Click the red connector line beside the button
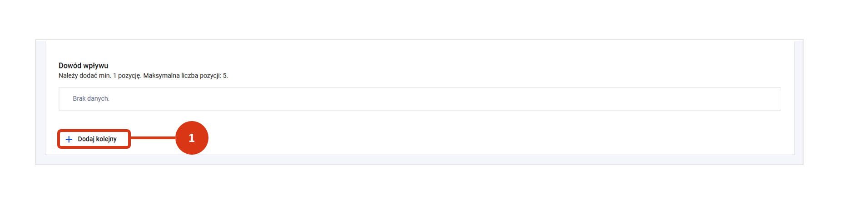 [153, 138]
